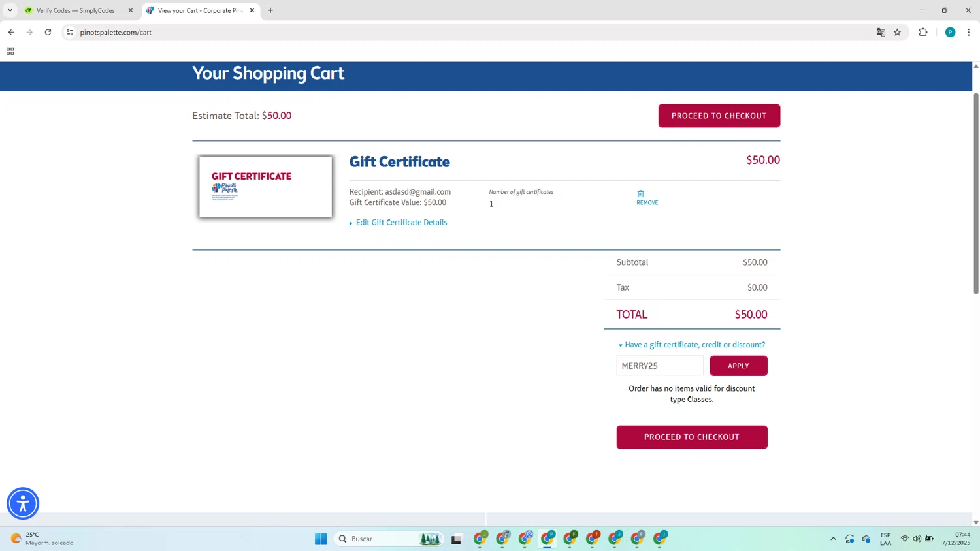
Task: Click the top PROCEED TO CHECKOUT button
Action: coord(719,116)
